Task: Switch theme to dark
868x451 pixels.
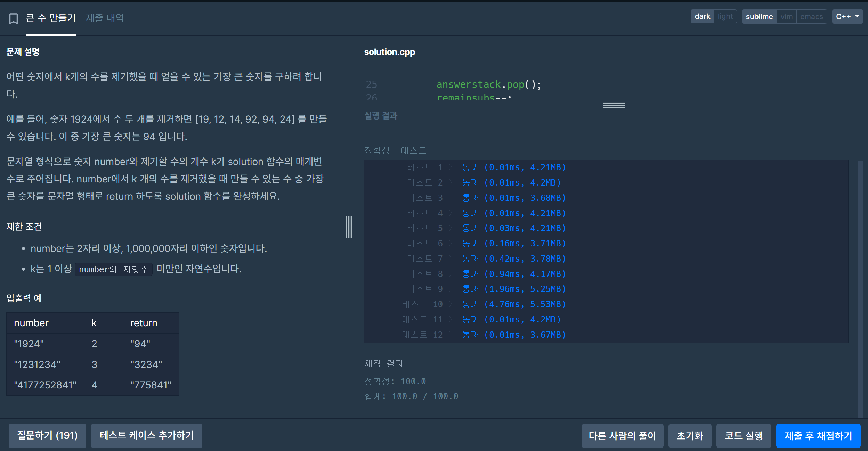Action: 702,17
